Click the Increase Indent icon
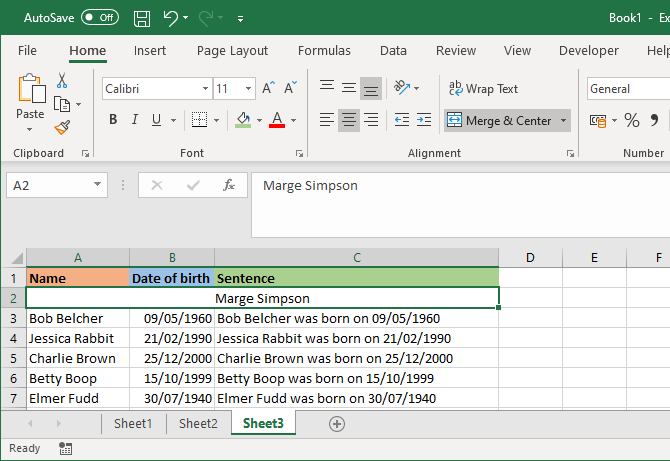 click(424, 120)
